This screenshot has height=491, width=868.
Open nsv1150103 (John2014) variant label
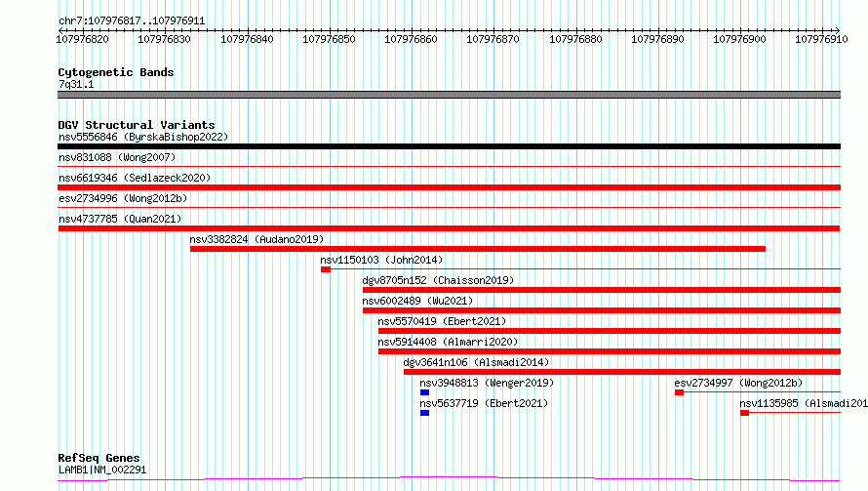(x=381, y=260)
